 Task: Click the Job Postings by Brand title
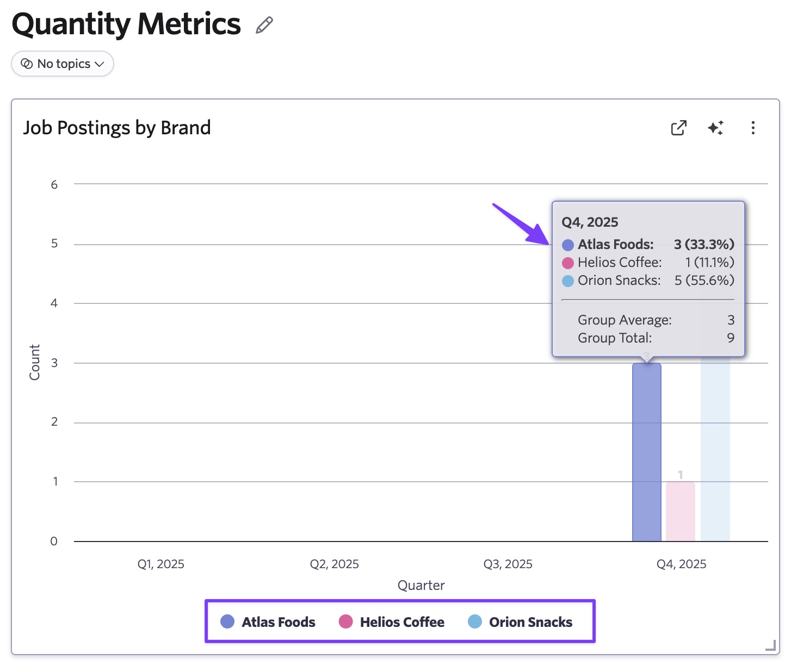(117, 128)
